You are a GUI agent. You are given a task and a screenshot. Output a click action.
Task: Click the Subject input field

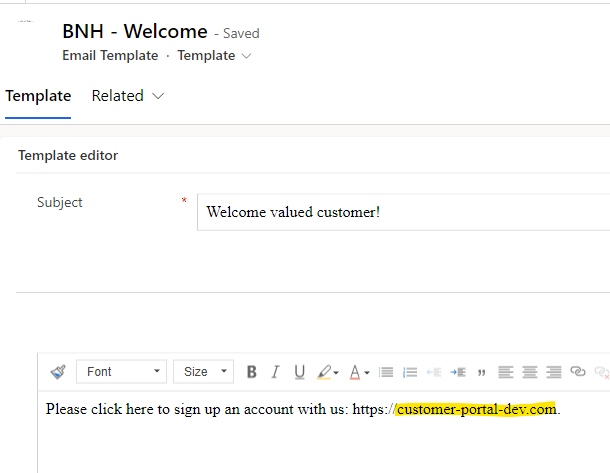pos(400,212)
